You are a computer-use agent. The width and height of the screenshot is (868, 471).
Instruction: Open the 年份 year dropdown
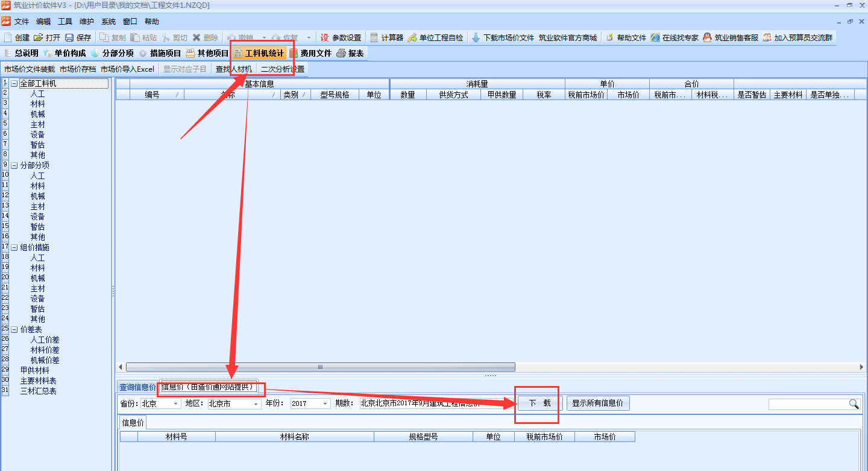point(325,404)
